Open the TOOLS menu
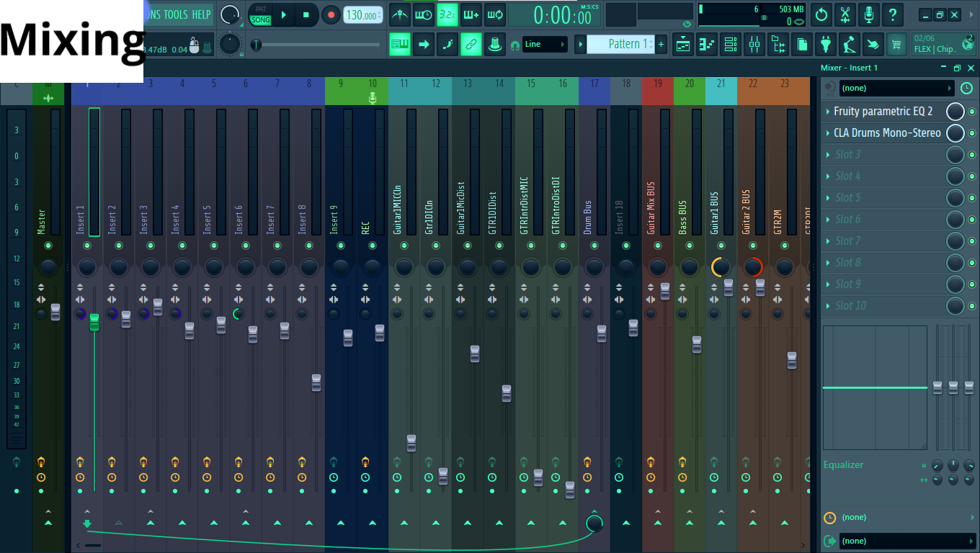Image resolution: width=980 pixels, height=553 pixels. [175, 14]
